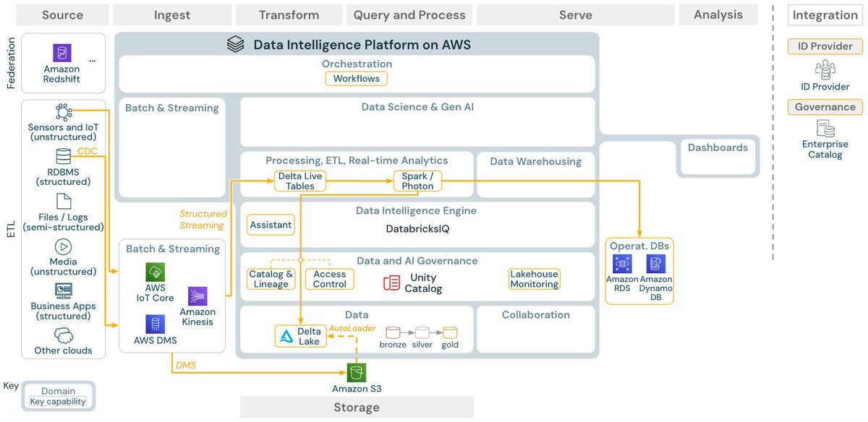Select the Amazon RDS icon
This screenshot has height=422, width=868.
point(622,264)
